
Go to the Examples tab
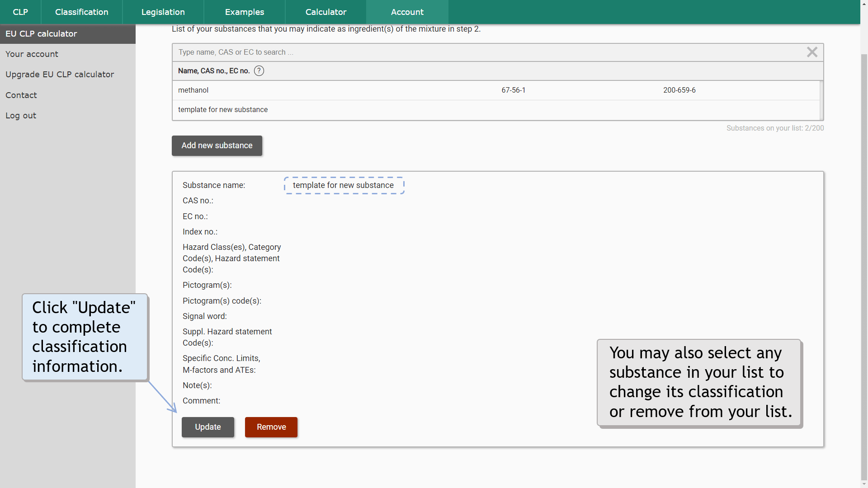coord(245,12)
